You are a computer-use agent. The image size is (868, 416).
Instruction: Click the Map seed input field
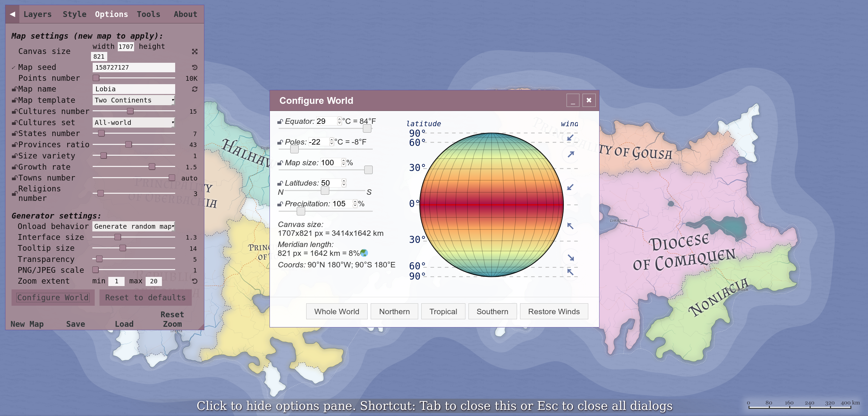[134, 68]
